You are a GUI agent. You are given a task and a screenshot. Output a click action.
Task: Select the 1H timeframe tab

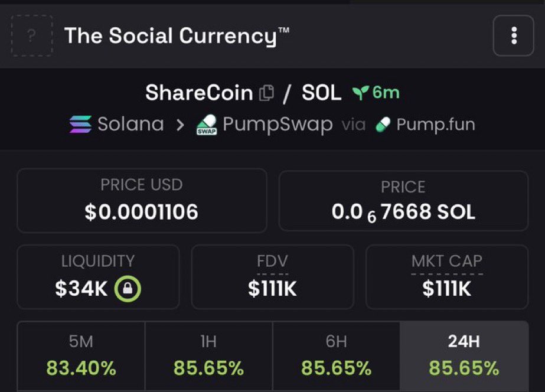[x=208, y=356]
